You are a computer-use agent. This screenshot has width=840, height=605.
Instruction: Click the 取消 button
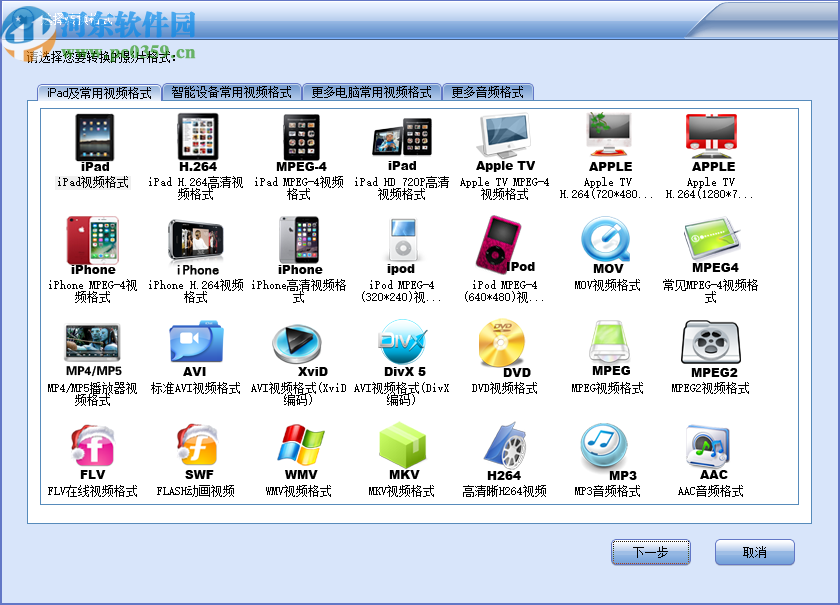(754, 552)
